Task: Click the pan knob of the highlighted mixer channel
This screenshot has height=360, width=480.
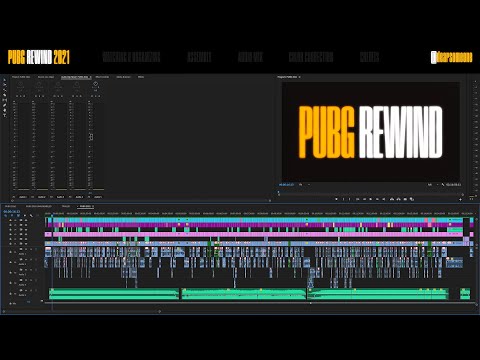Action: pyautogui.click(x=96, y=84)
